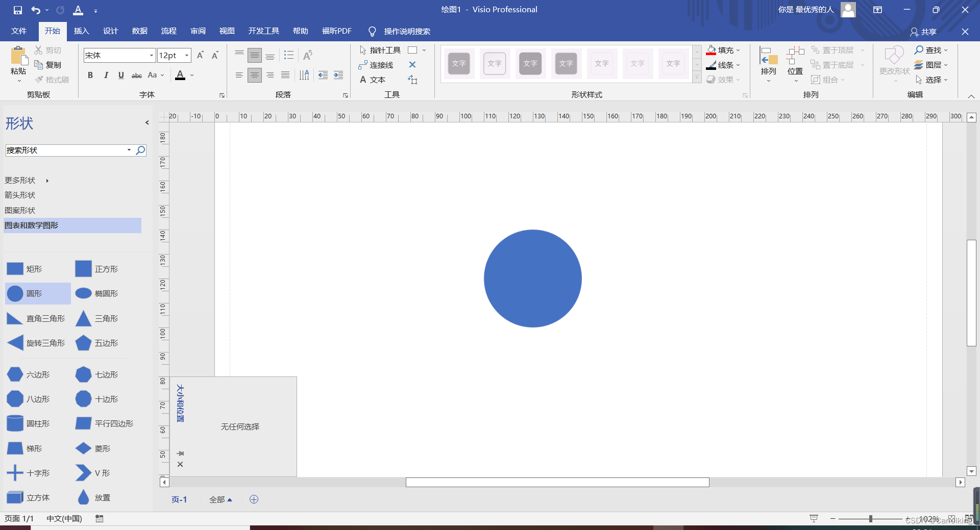The image size is (980, 530).
Task: Open the font name dropdown
Action: (151, 55)
